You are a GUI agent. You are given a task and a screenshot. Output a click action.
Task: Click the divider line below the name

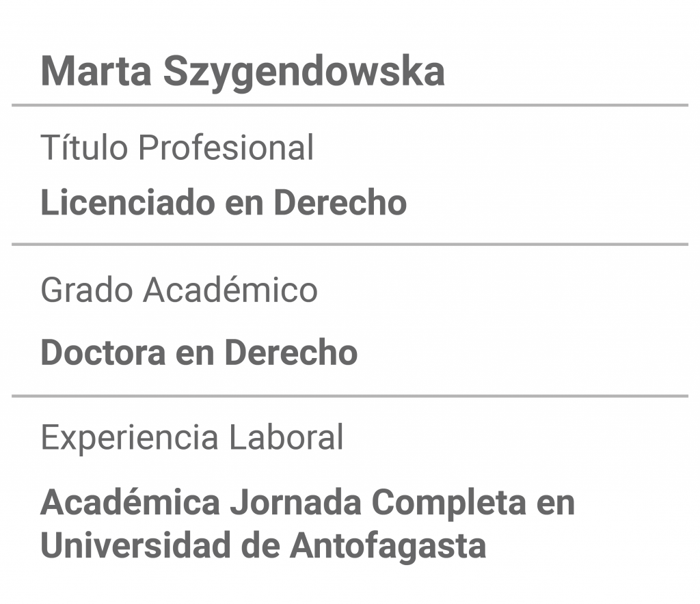350,105
